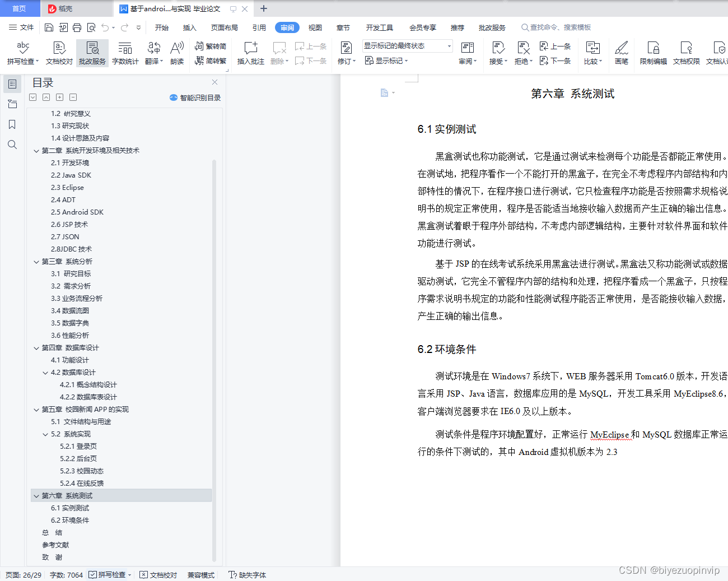Click the undo arrow
728x581 pixels.
pos(105,27)
